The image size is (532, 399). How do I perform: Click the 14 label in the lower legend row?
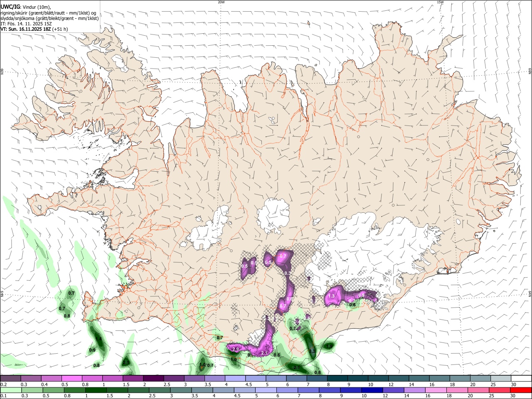pyautogui.click(x=406, y=396)
